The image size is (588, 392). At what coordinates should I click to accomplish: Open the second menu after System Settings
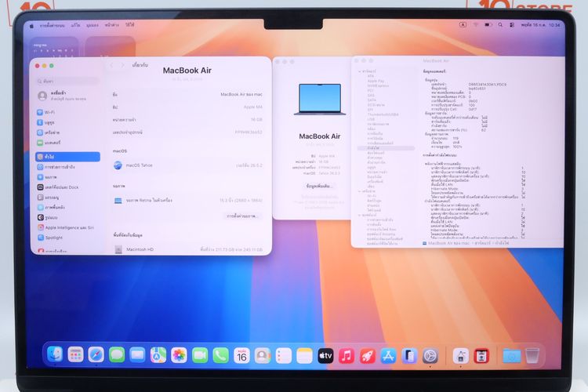tap(75, 25)
